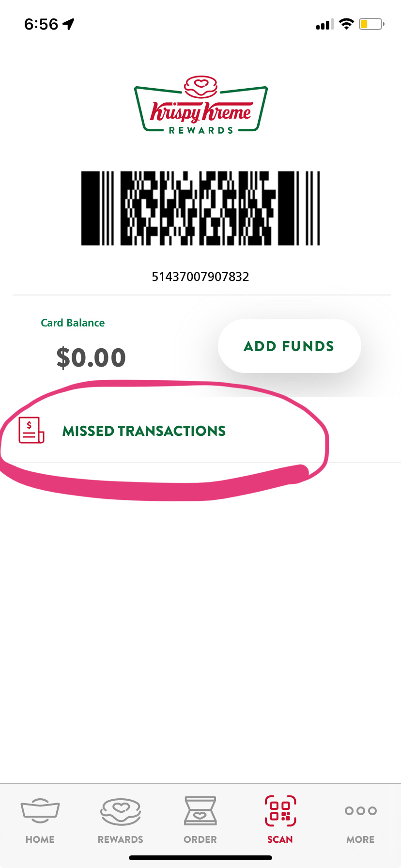
Task: Tap the Wi-Fi status icon
Action: [x=346, y=24]
